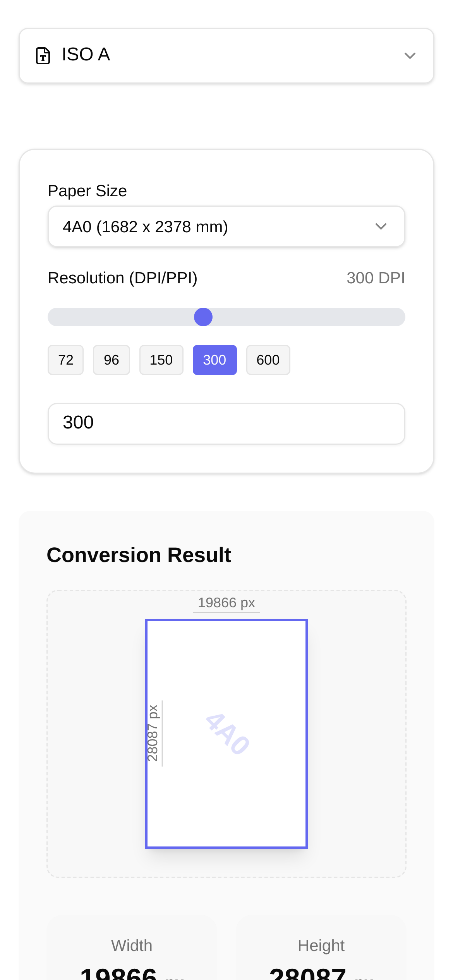Focus the DPI number input showing 300
The width and height of the screenshot is (453, 980).
tap(226, 423)
